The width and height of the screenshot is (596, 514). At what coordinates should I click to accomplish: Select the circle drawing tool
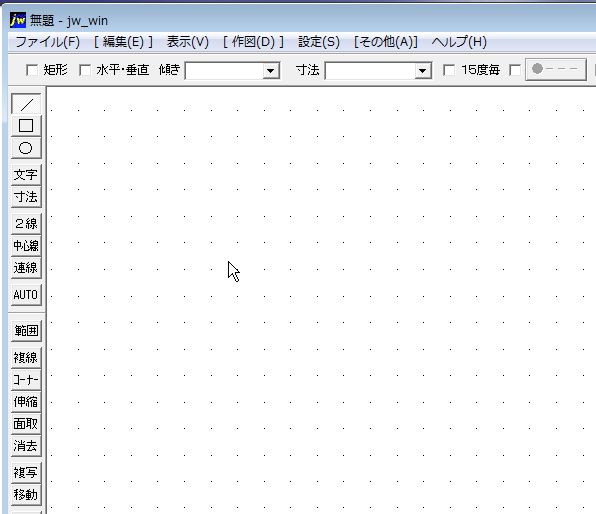click(26, 148)
